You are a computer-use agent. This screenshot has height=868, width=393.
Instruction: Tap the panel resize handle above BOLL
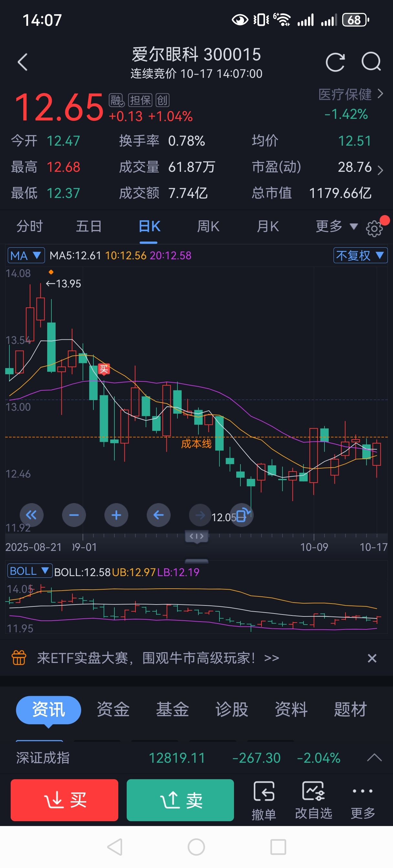197,561
